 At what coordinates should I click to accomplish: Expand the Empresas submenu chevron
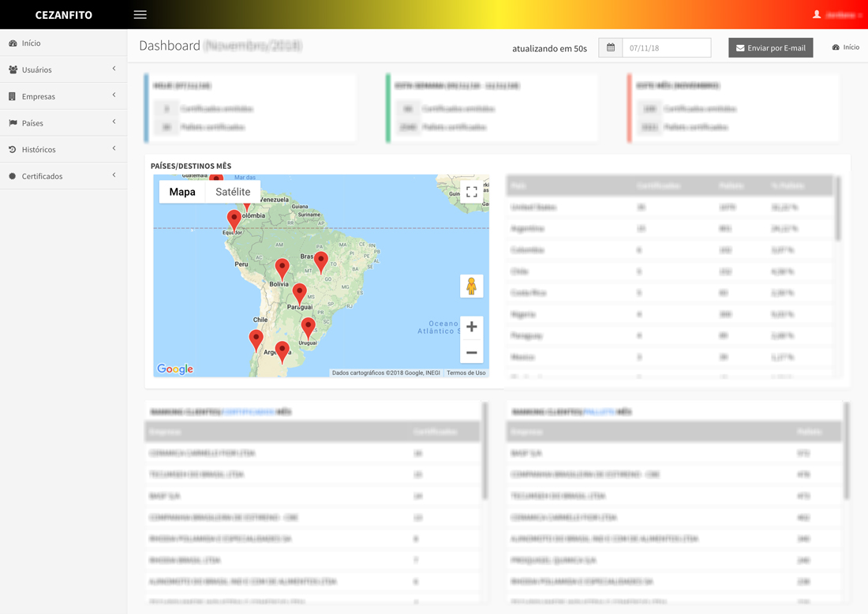coord(114,95)
